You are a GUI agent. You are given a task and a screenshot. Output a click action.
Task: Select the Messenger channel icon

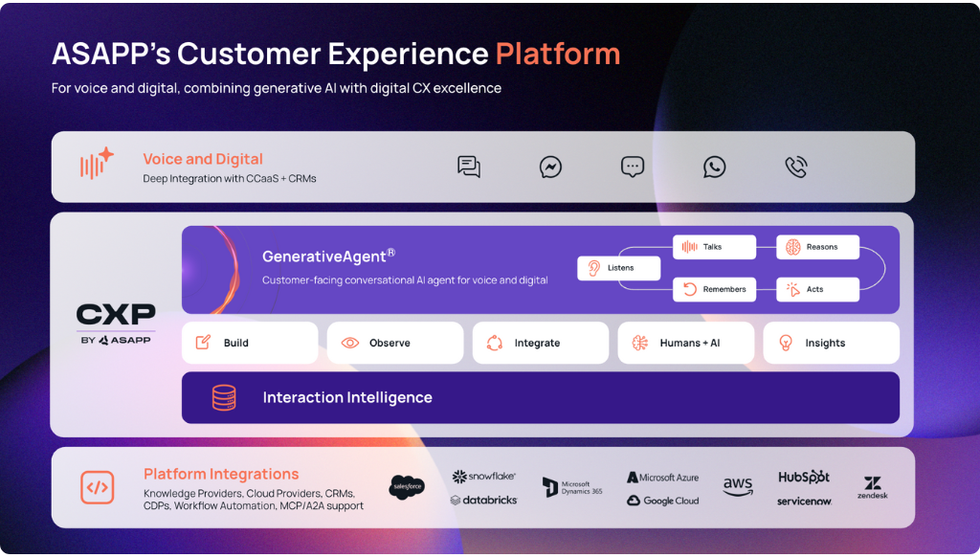(550, 167)
